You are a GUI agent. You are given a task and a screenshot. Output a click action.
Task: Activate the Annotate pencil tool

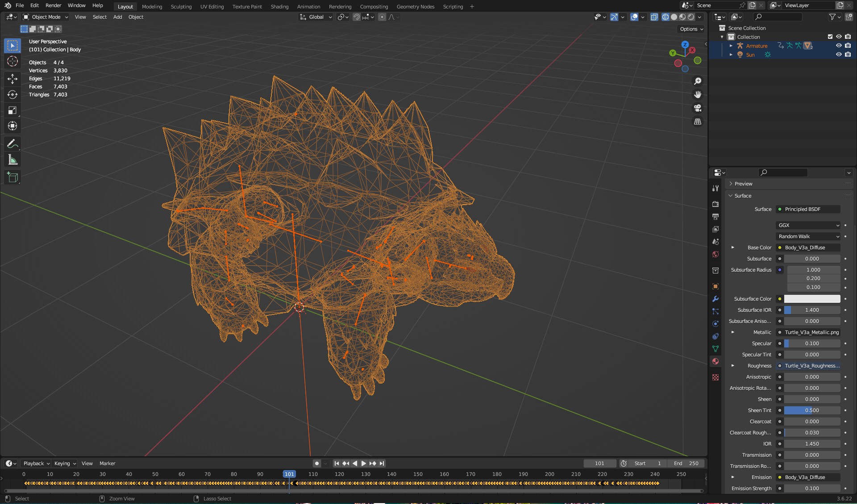point(12,144)
